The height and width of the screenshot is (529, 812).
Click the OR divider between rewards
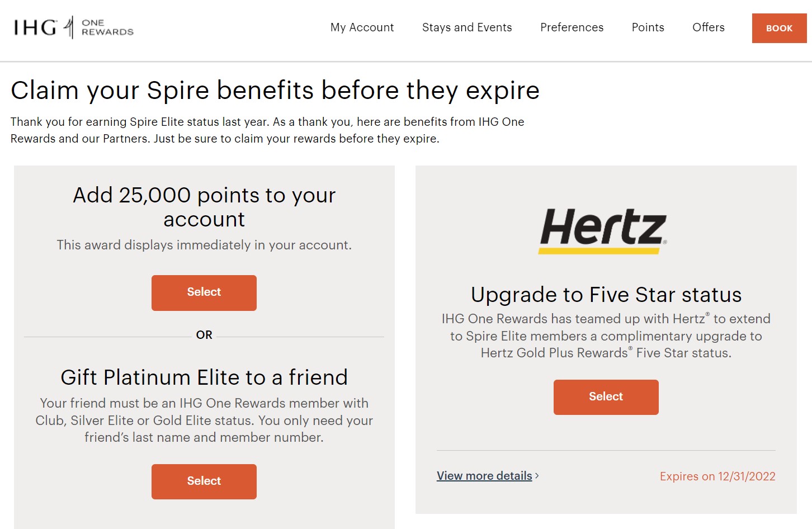point(204,335)
